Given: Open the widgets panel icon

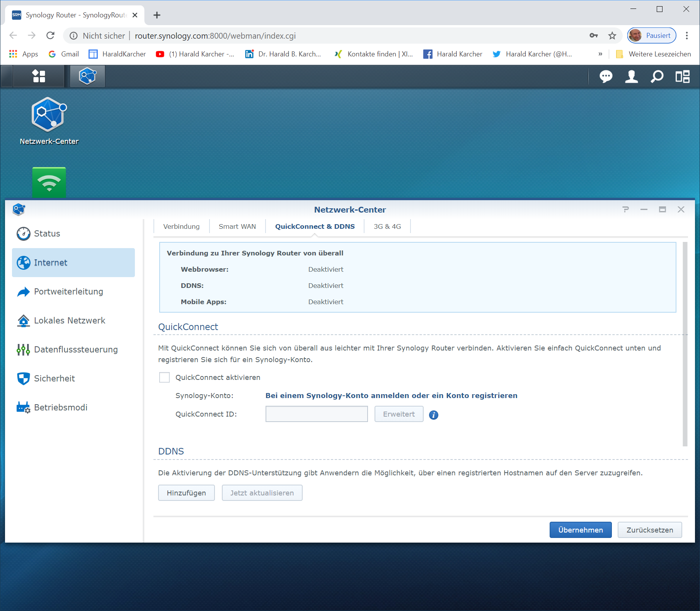Looking at the screenshot, I should pos(682,77).
